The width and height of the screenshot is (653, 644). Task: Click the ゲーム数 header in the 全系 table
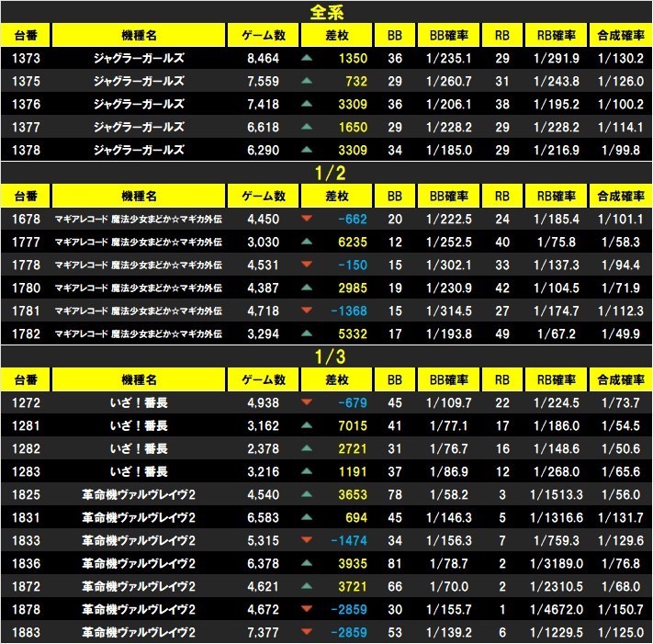264,36
